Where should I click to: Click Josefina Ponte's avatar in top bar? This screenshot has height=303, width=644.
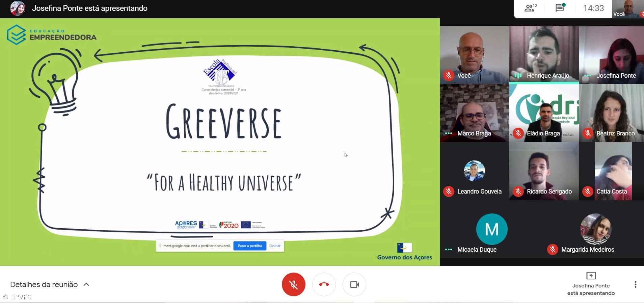point(18,8)
